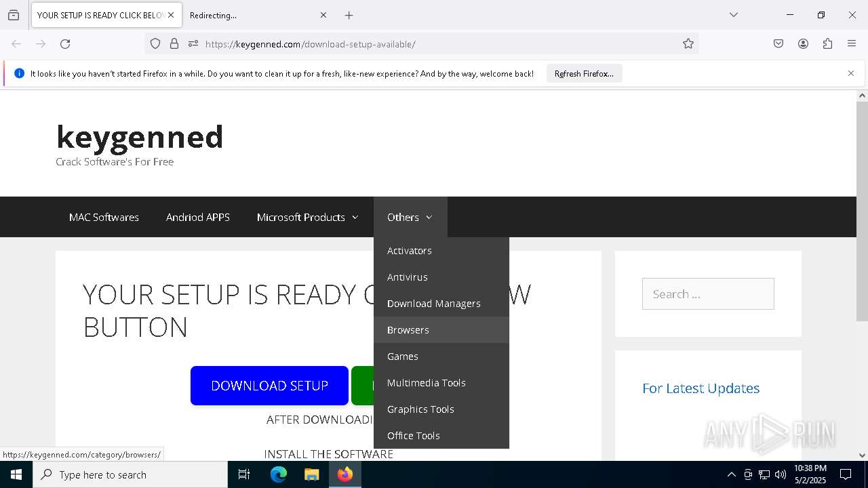The image size is (868, 488).
Task: Select Antivirus category
Action: tap(441, 277)
